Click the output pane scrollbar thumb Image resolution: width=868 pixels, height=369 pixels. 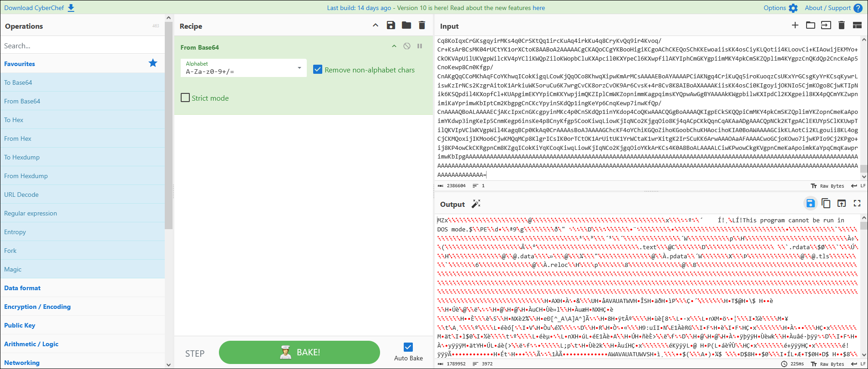tap(864, 225)
